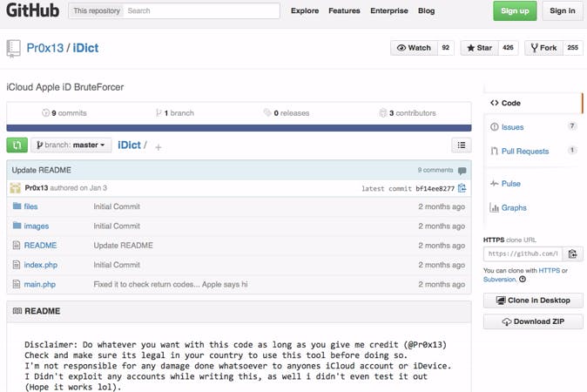Click the green compare and review button

click(x=17, y=145)
